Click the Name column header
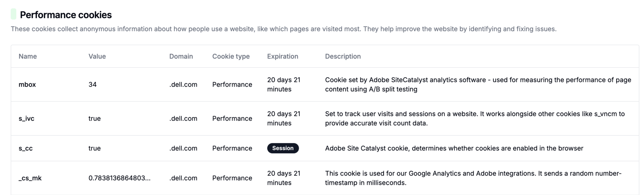The height and width of the screenshot is (195, 644). (x=28, y=56)
